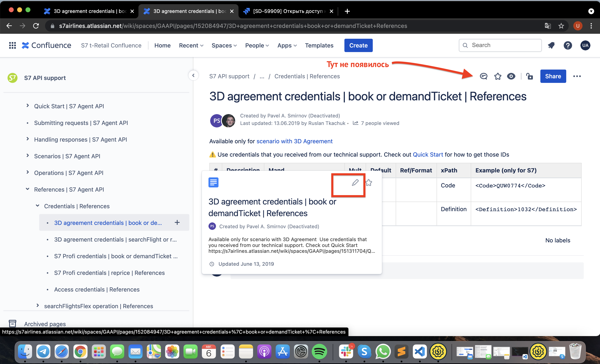The height and width of the screenshot is (364, 600).
Task: Click the Search input field
Action: 500,45
